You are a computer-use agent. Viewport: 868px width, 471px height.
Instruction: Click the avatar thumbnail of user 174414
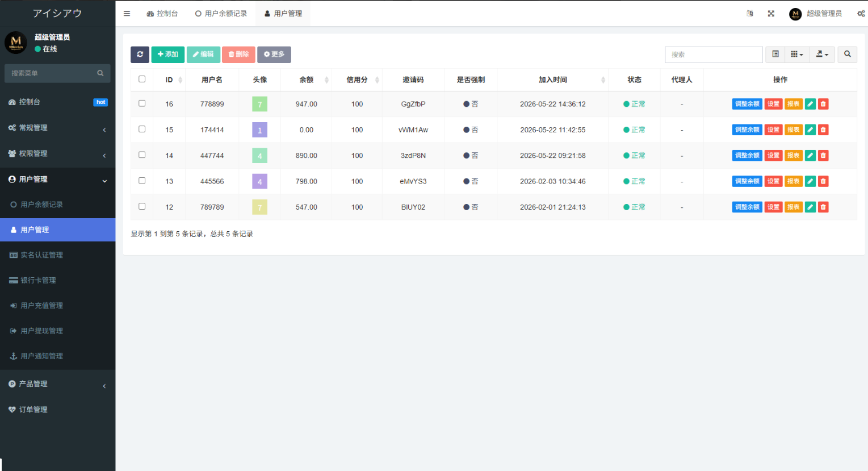259,130
